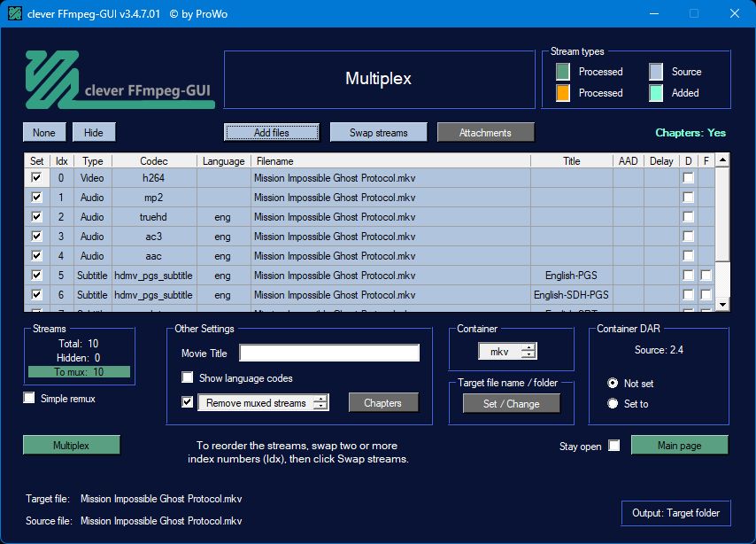Click the orange Processed stream type swatch

(563, 93)
